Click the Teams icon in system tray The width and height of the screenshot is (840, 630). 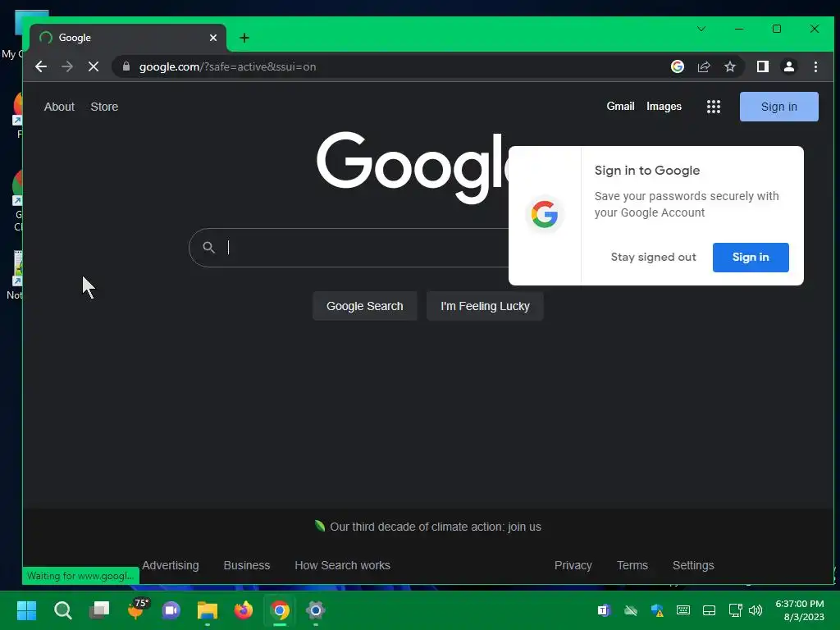tap(605, 610)
